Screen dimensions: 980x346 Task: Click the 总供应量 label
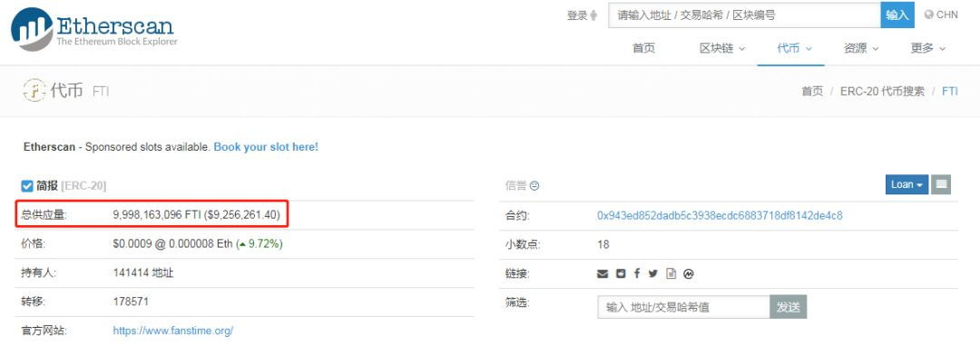pyautogui.click(x=44, y=216)
